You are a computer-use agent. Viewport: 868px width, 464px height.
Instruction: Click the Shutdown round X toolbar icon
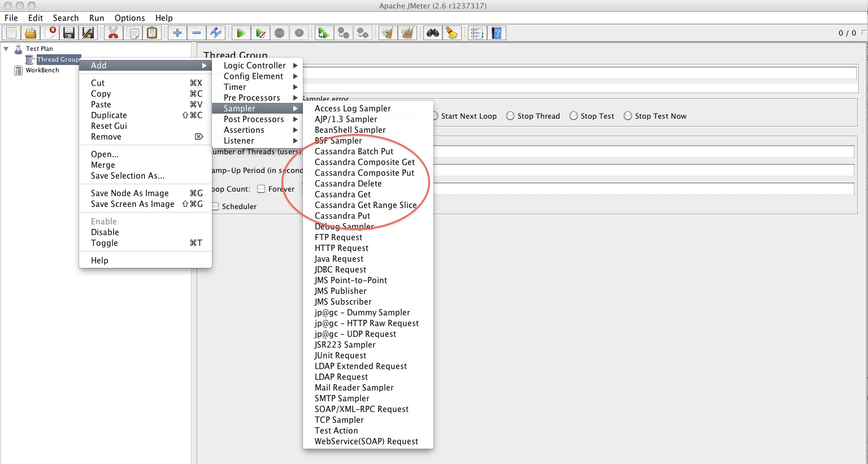(x=299, y=33)
